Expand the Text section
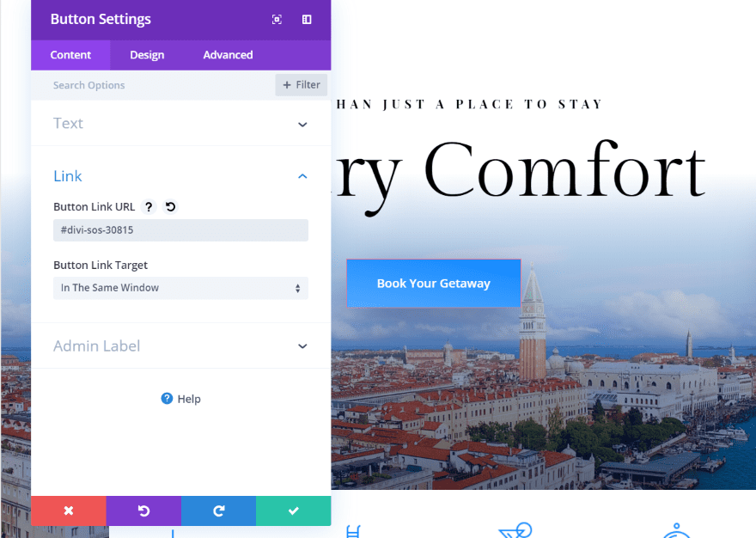This screenshot has height=538, width=756. click(x=180, y=124)
